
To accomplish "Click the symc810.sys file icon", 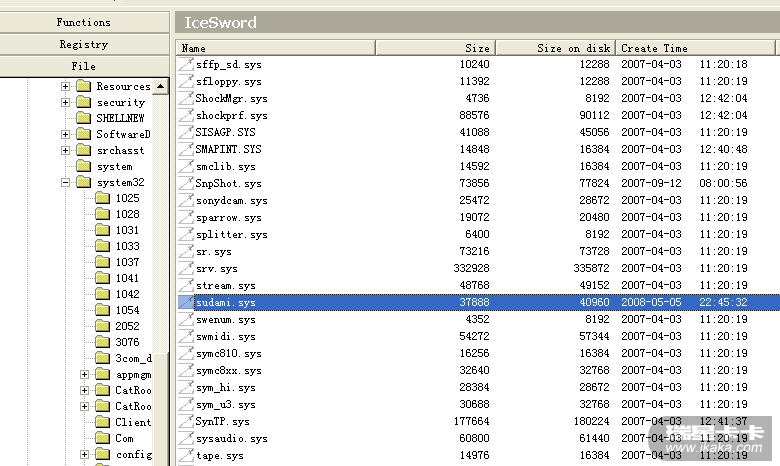I will [186, 353].
